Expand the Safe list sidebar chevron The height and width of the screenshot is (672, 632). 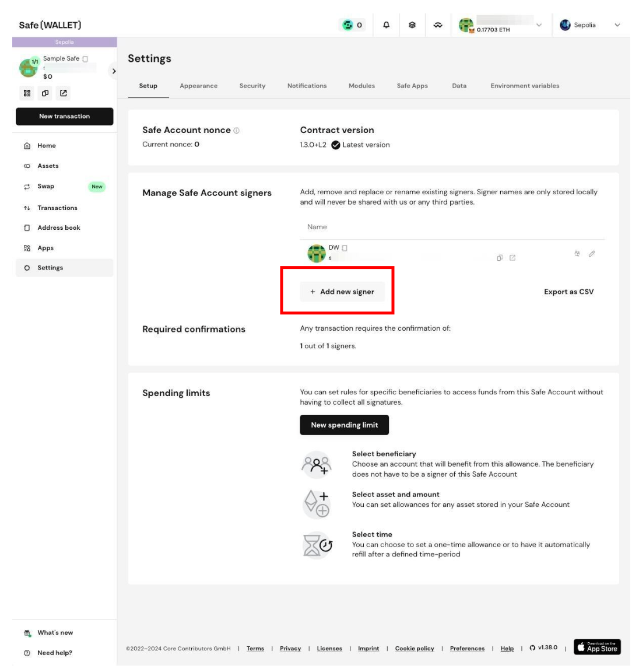(x=114, y=71)
